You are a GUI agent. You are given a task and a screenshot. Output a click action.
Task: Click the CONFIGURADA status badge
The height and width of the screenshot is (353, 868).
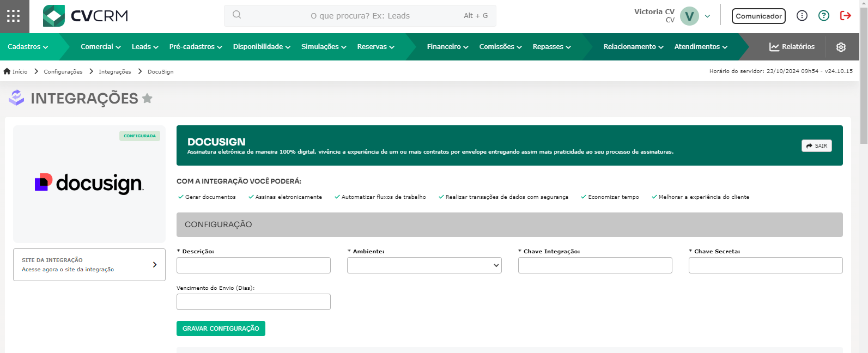(x=139, y=136)
